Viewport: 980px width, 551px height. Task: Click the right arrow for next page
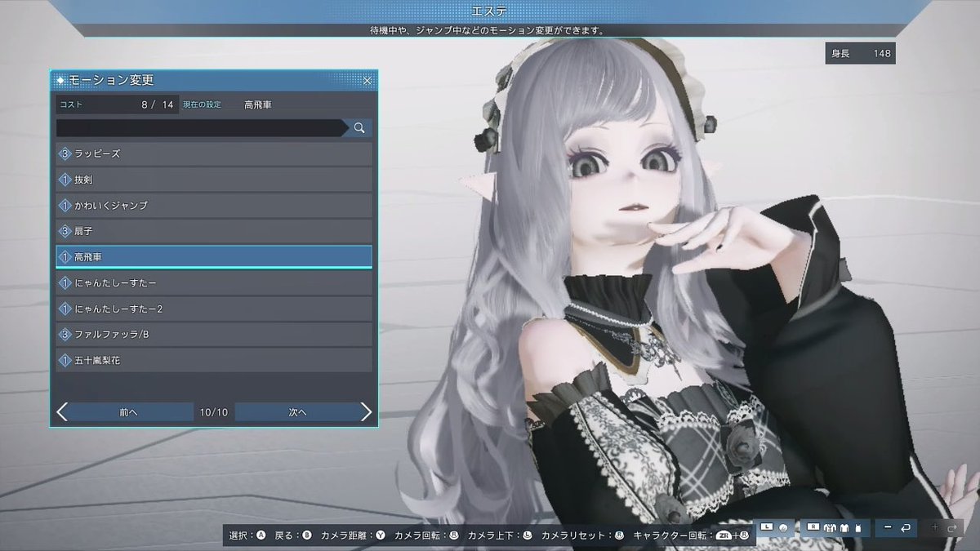click(x=366, y=412)
